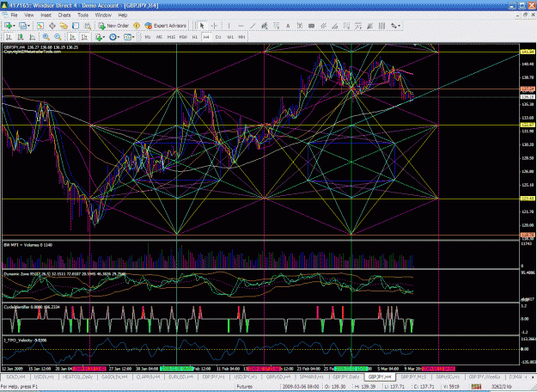Click the 'Futures' profile in status bar

coord(245,387)
